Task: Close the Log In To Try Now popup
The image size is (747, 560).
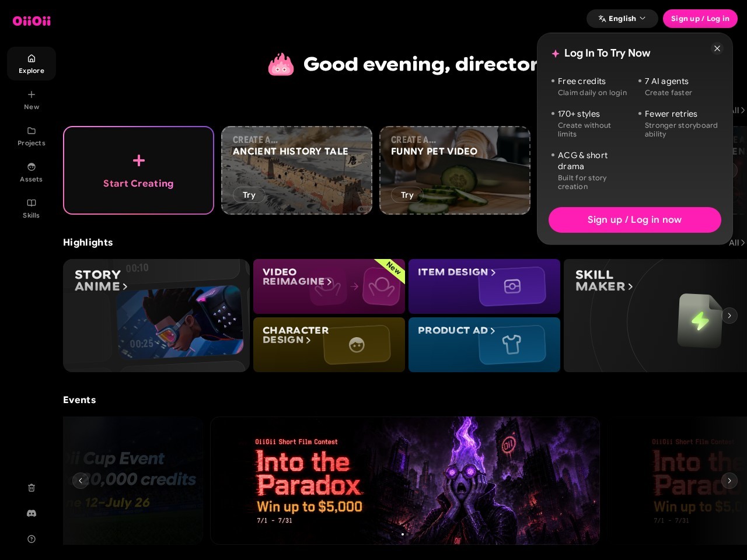Action: pos(717,48)
